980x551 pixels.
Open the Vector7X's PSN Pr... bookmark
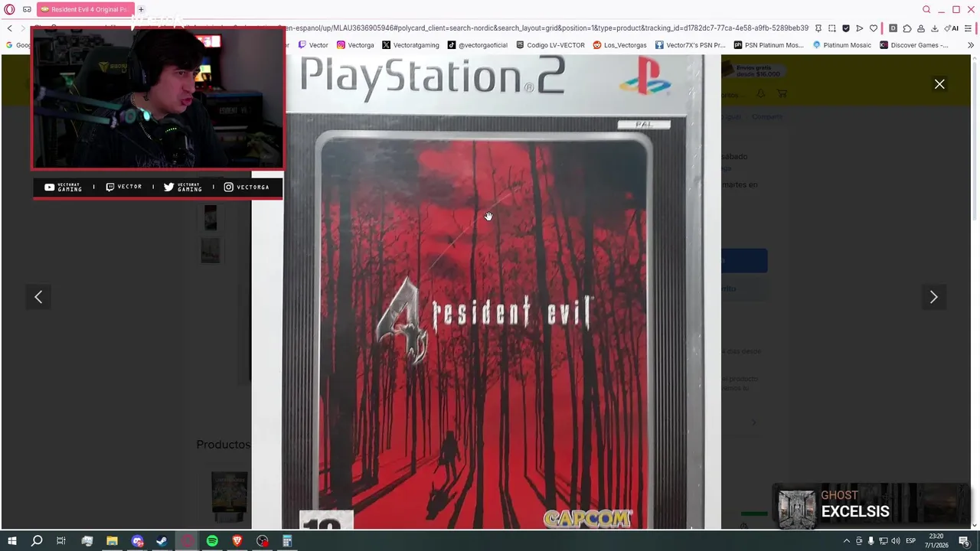coord(690,45)
